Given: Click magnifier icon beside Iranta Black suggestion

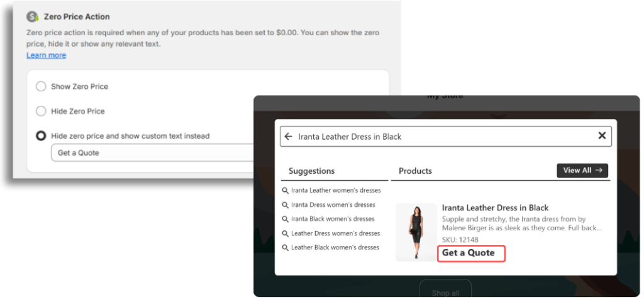Looking at the screenshot, I should coord(286,219).
